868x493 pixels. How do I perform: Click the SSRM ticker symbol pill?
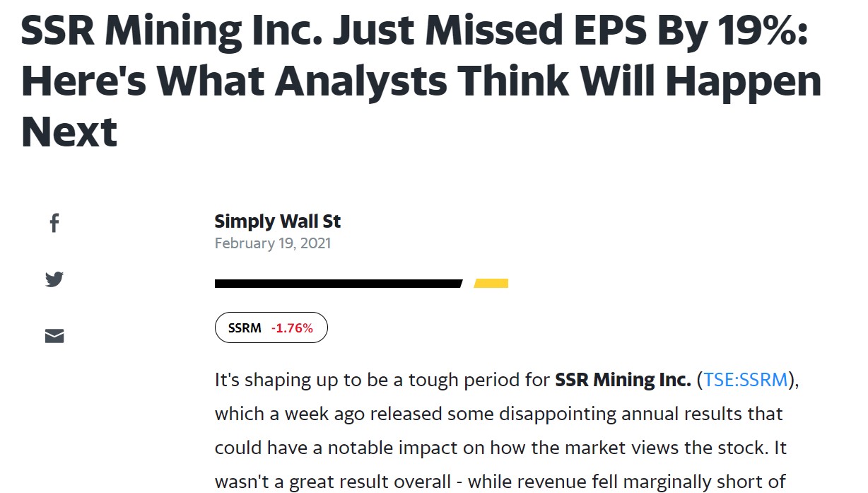245,328
